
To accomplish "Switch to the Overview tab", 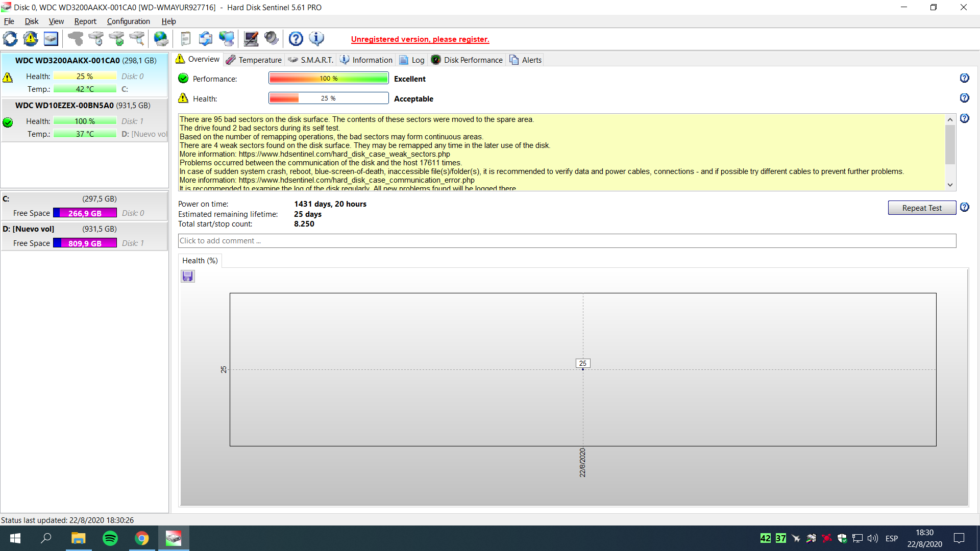I will 198,59.
